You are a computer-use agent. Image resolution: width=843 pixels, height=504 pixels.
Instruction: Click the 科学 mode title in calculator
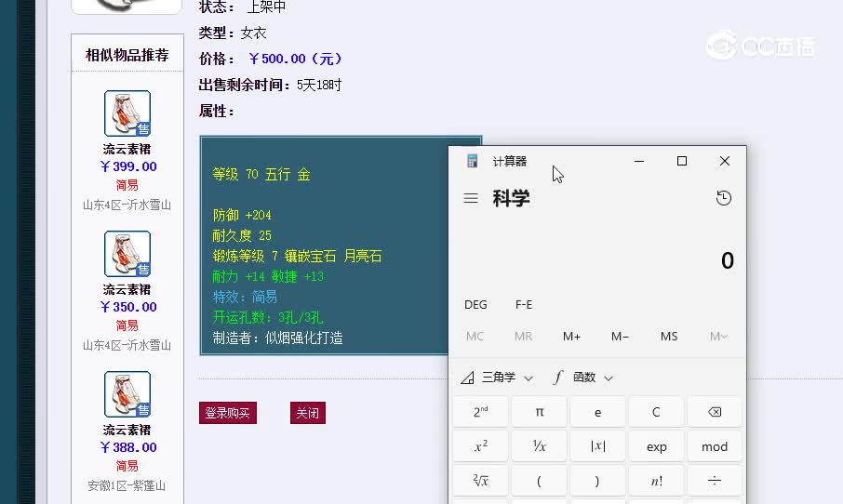(511, 198)
